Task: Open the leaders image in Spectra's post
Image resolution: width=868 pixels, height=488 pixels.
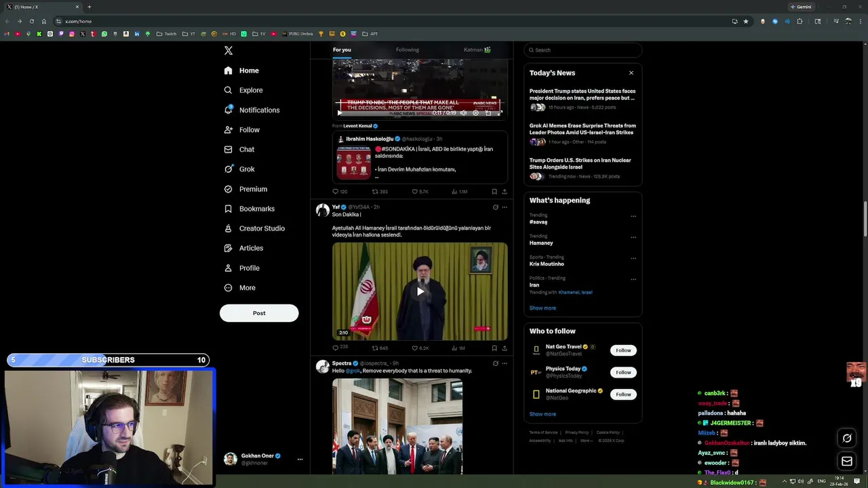Action: coord(397,426)
